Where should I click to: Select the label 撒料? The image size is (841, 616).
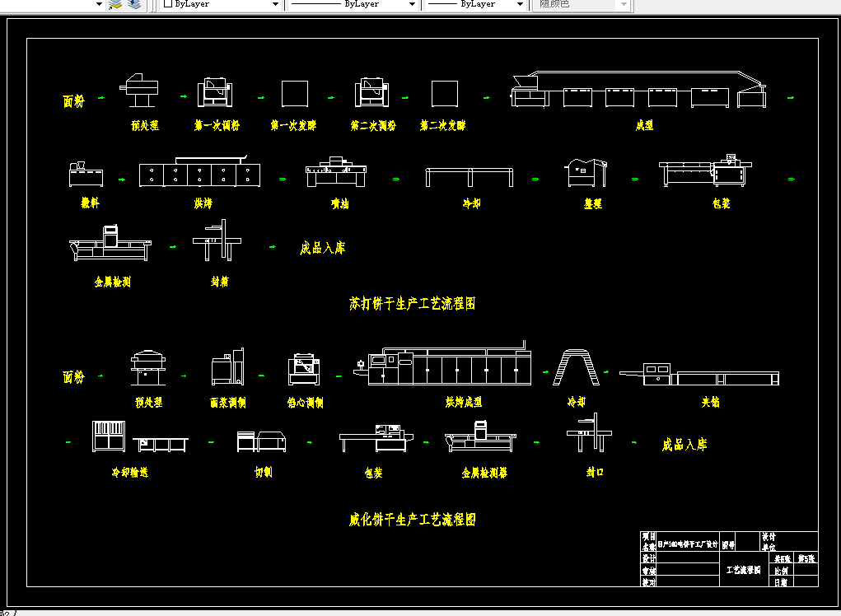90,203
